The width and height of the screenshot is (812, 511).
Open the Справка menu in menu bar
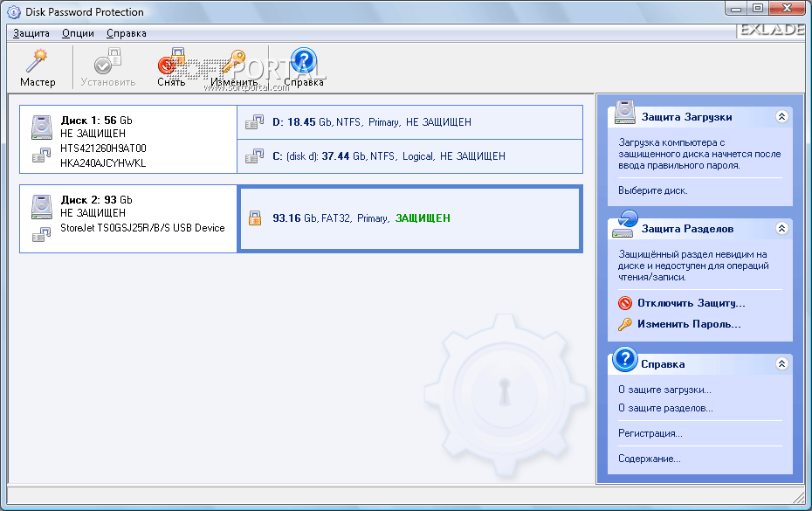(127, 33)
